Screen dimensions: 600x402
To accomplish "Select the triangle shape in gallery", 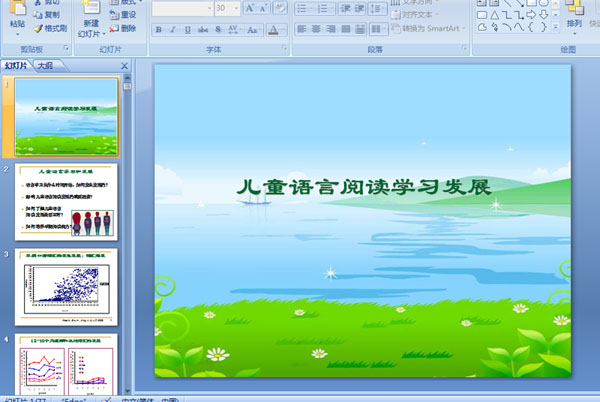I will coord(494,15).
